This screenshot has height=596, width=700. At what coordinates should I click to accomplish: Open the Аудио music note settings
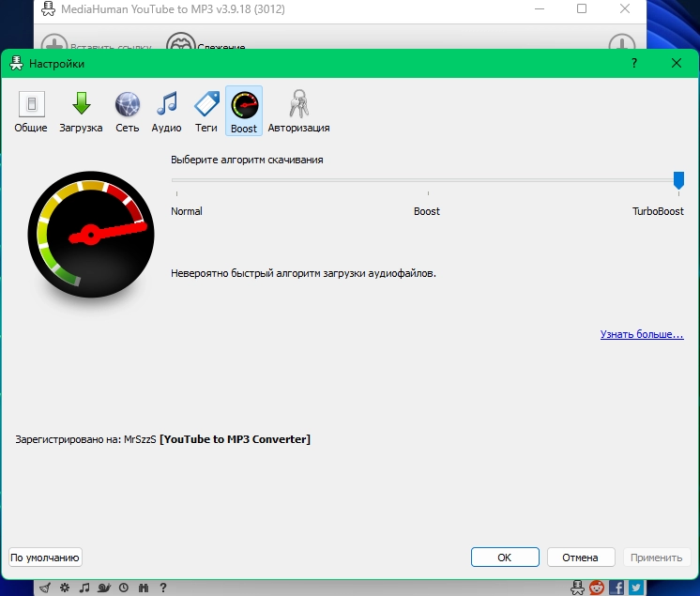tap(166, 111)
